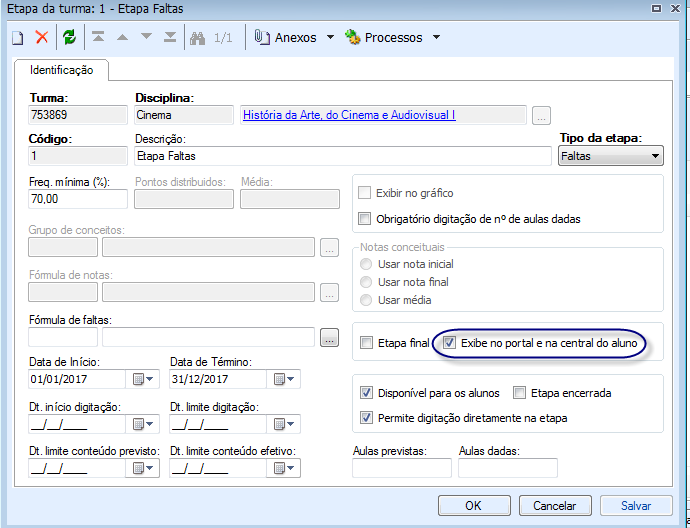The height and width of the screenshot is (528, 690).
Task: Click the Cancelar button
Action: (x=559, y=506)
